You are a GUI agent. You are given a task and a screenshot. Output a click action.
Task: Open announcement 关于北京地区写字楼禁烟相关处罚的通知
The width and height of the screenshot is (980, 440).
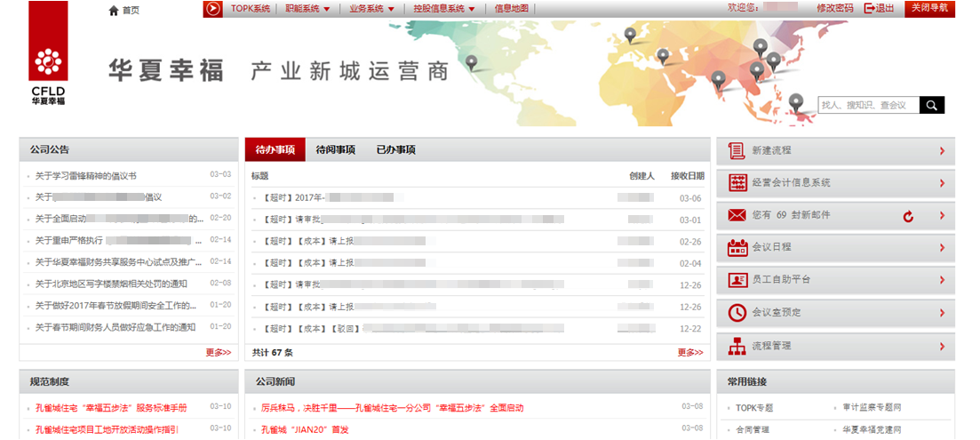pyautogui.click(x=111, y=284)
